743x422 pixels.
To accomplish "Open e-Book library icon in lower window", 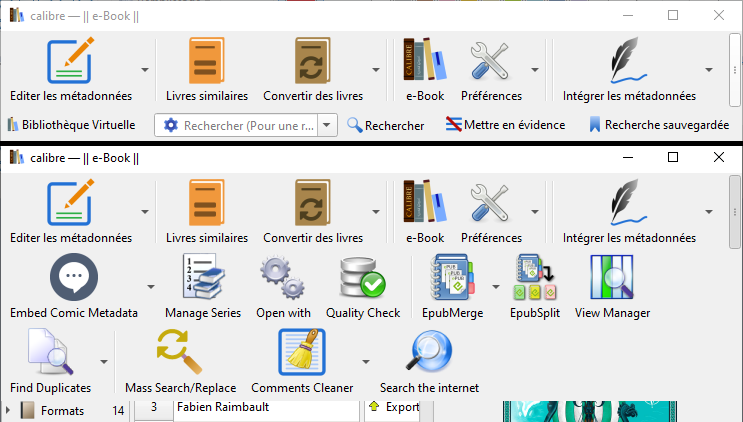I will point(425,212).
